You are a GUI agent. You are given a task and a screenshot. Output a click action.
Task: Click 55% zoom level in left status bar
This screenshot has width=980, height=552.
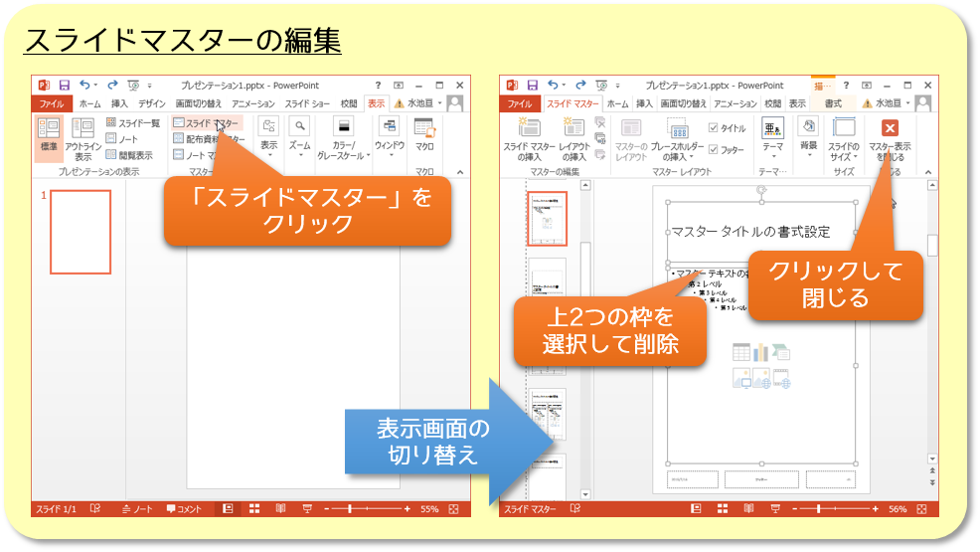pyautogui.click(x=429, y=509)
